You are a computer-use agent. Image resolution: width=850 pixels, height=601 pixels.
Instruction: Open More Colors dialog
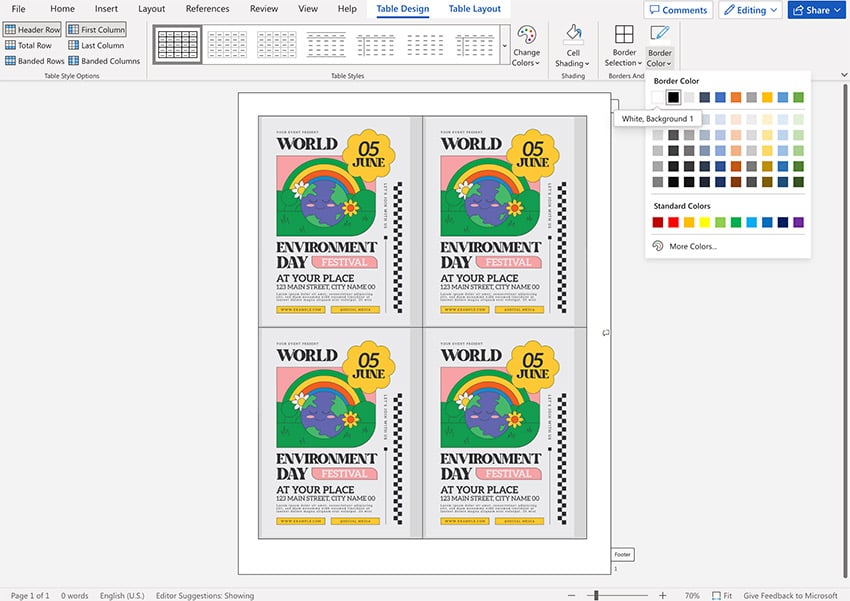684,246
